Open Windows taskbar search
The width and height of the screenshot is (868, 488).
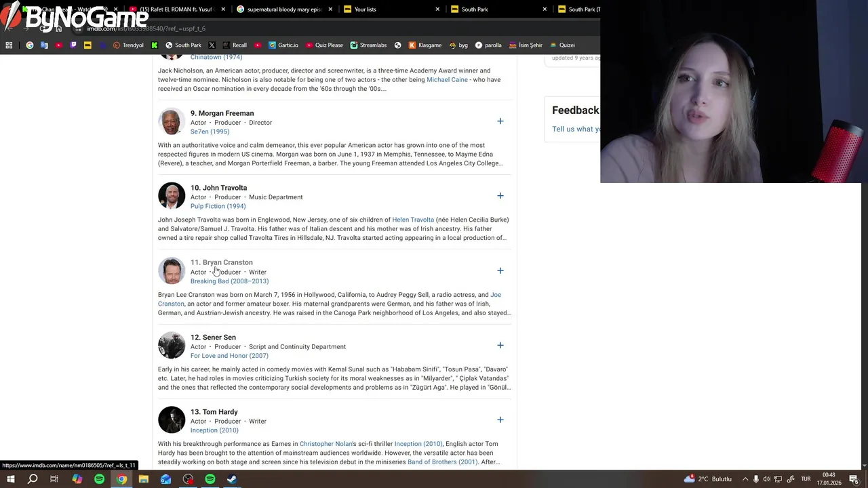33,479
